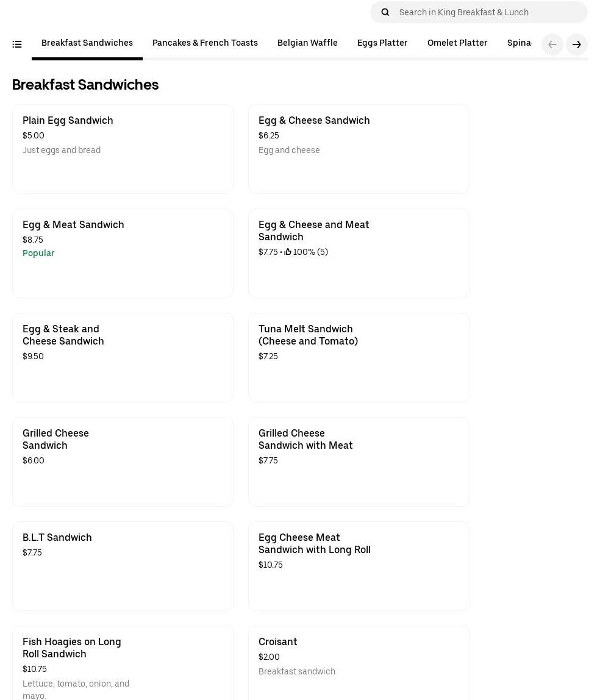
Task: Select the popular Egg & Meat Sandwich
Action: pyautogui.click(x=123, y=253)
